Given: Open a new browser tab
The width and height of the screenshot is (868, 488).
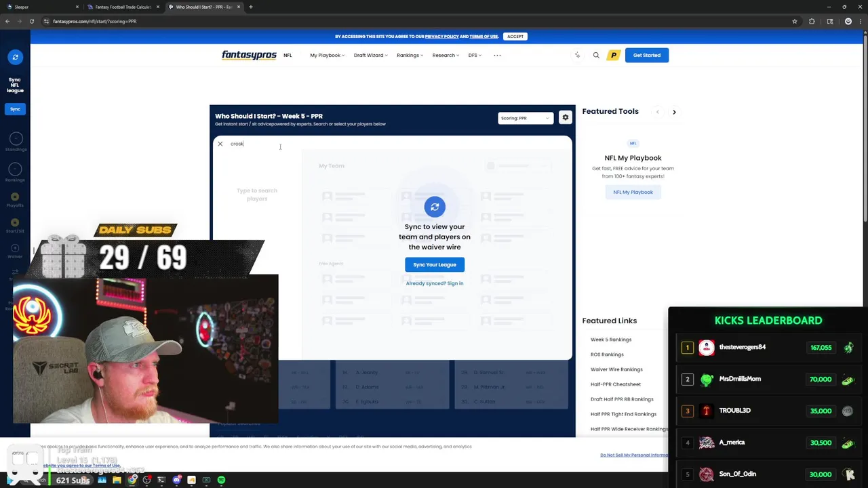Looking at the screenshot, I should 250,7.
